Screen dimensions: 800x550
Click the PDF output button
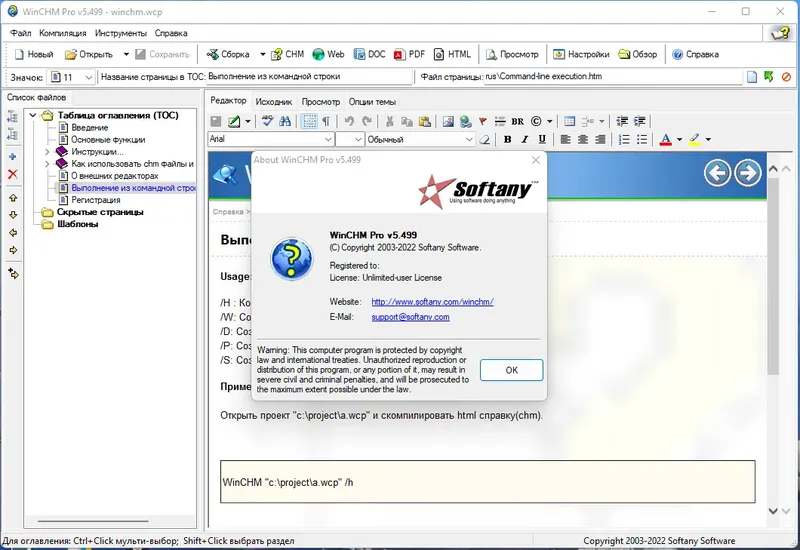click(409, 54)
